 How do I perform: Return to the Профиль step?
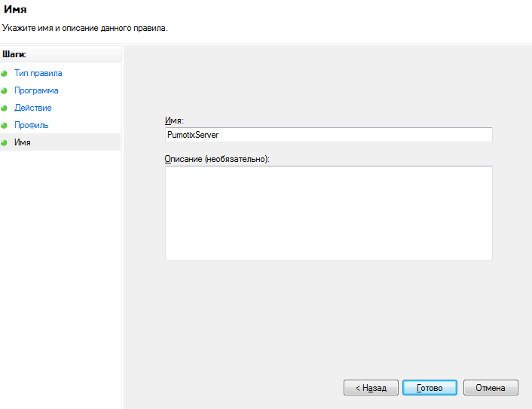point(31,125)
